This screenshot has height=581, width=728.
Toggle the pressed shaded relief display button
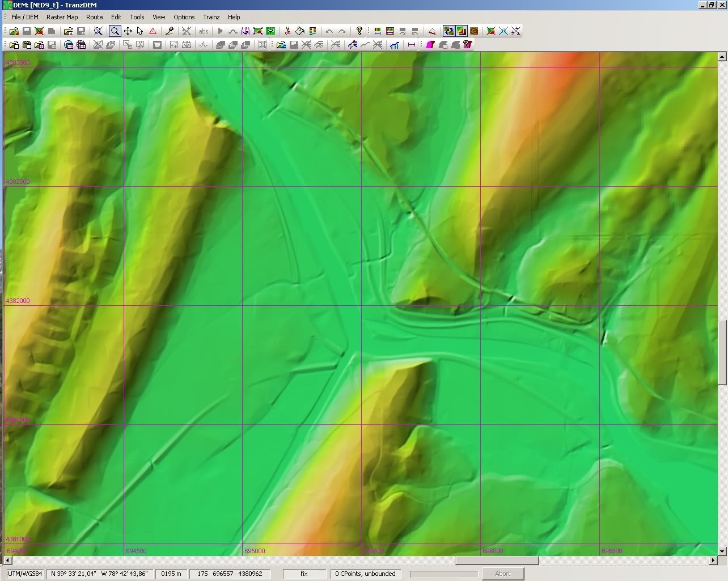point(462,31)
